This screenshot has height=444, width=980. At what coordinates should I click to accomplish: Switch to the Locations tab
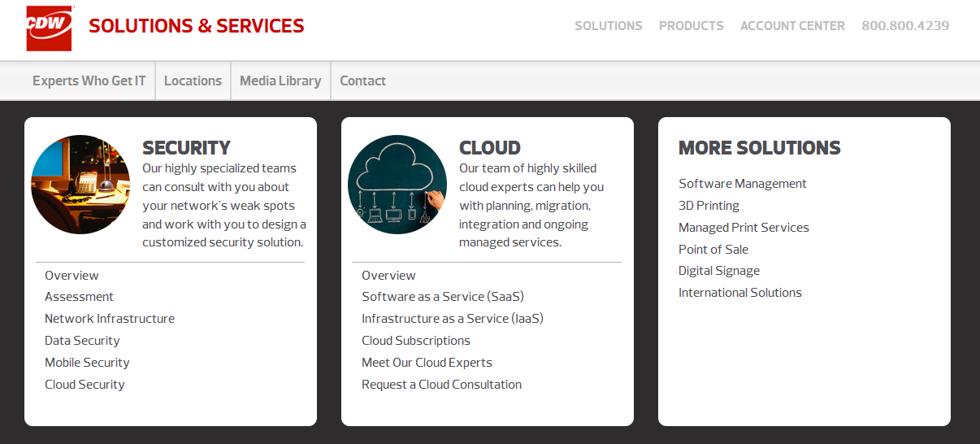193,81
